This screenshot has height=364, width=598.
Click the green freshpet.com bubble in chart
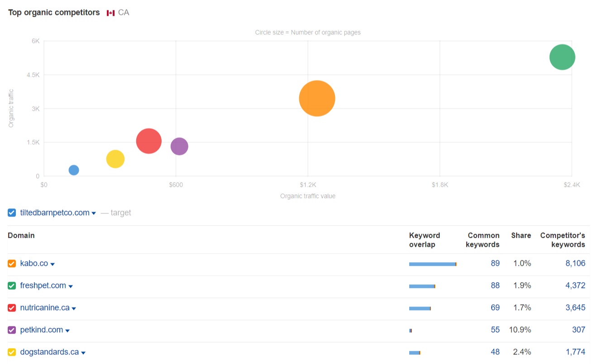562,57
